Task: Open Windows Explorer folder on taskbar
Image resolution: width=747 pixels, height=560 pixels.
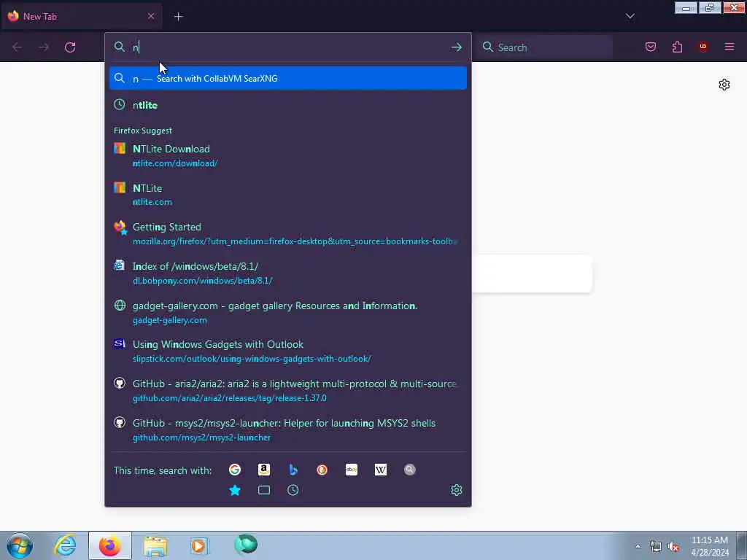Action: 155,545
